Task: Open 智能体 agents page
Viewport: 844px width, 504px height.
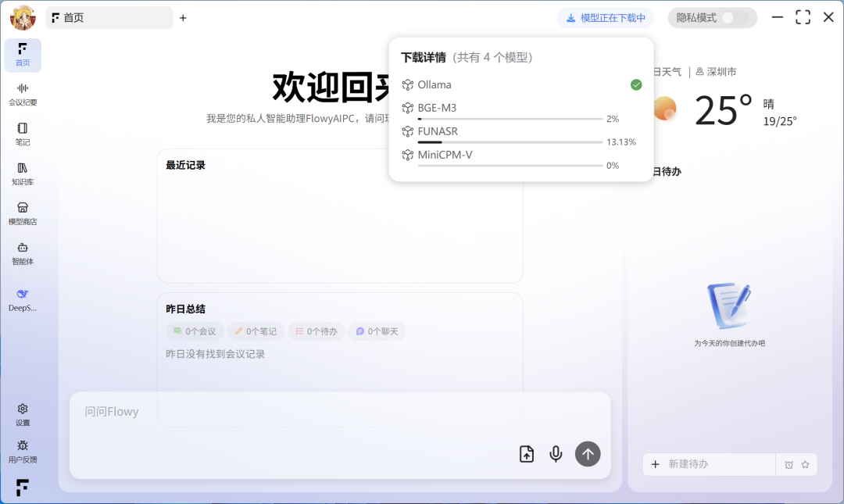Action: click(23, 253)
